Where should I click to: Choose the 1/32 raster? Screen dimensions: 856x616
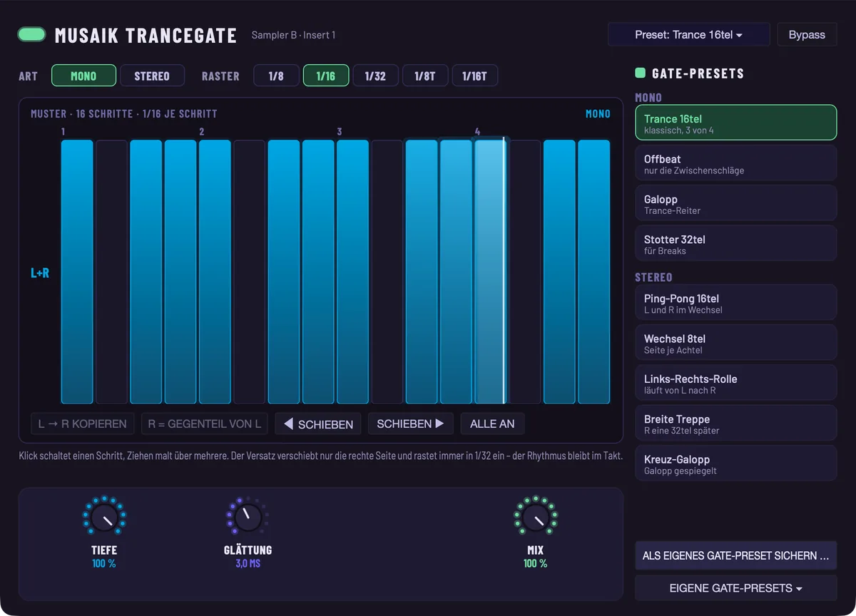click(375, 76)
